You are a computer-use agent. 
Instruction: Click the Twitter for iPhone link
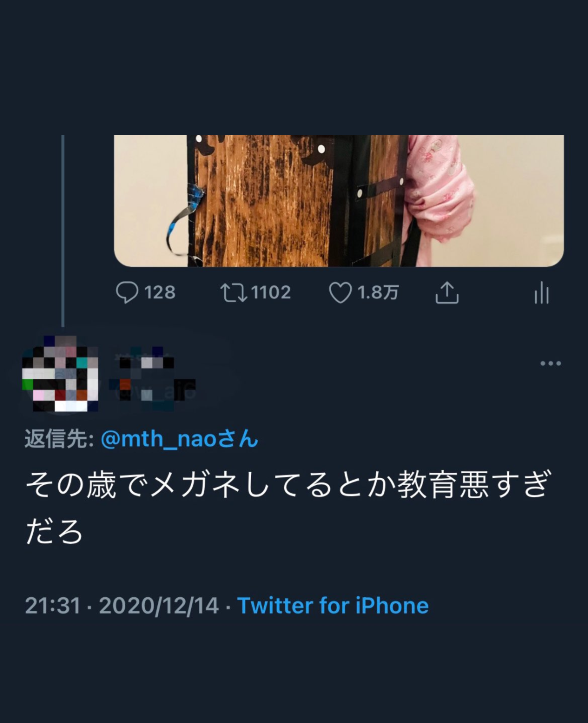click(333, 605)
